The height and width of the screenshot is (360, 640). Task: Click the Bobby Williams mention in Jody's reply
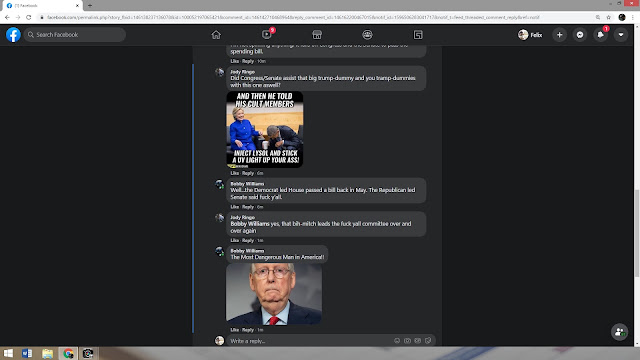point(250,224)
